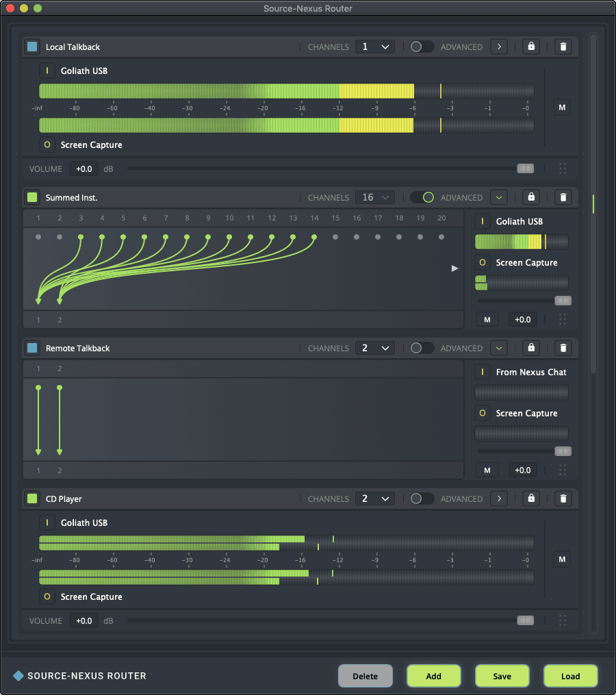Expand the CD Player route chevron
The image size is (616, 695).
click(499, 499)
